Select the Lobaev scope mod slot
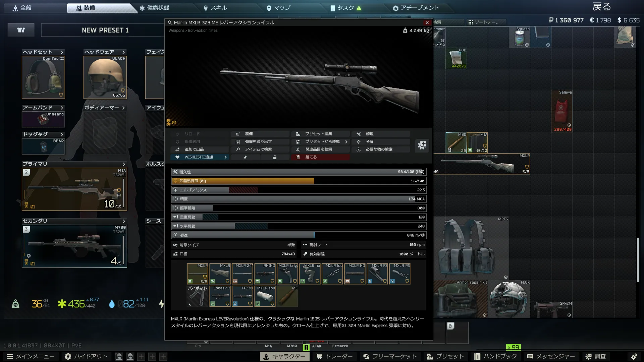 click(x=220, y=296)
